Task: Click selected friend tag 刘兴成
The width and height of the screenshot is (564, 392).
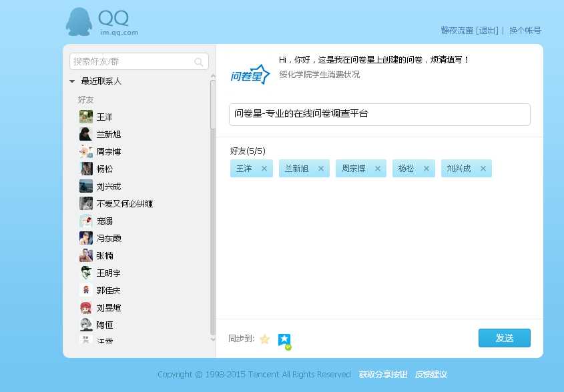Action: (x=466, y=168)
